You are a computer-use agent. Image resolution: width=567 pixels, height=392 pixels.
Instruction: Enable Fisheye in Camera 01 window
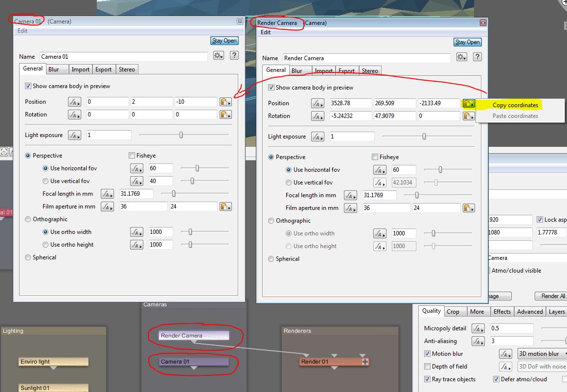coord(132,156)
